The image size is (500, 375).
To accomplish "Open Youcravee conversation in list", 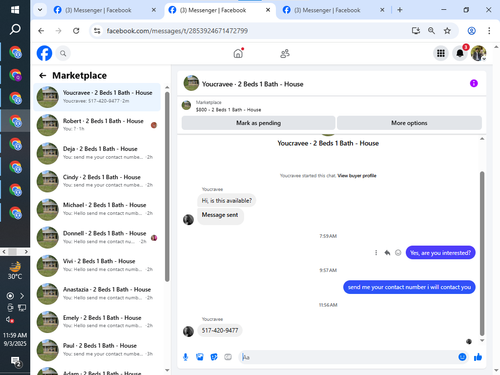I will [x=97, y=97].
